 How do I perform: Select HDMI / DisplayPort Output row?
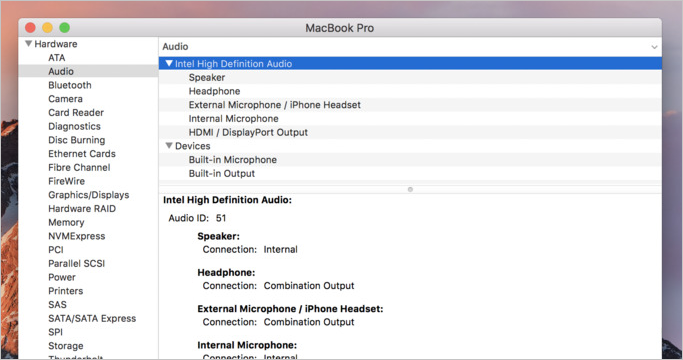pyautogui.click(x=410, y=132)
